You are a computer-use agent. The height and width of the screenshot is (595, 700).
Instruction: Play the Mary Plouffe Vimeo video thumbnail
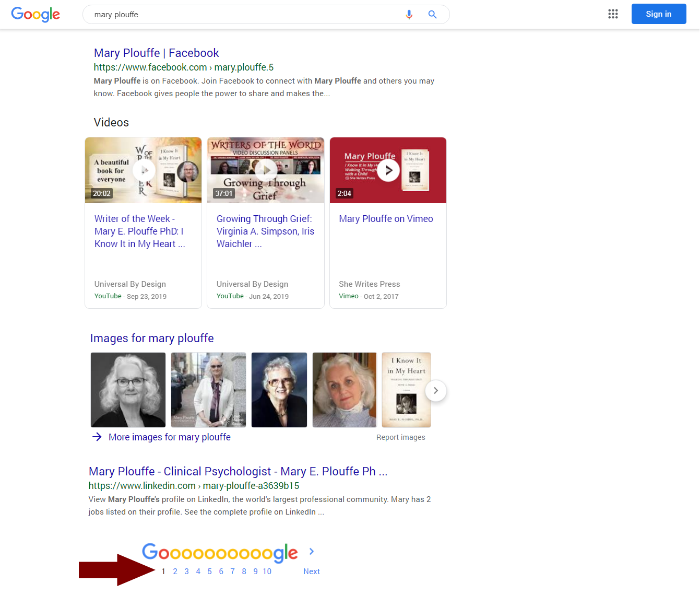(388, 170)
